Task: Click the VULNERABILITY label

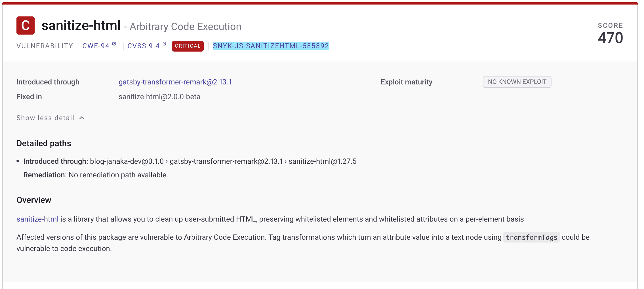Action: [x=45, y=46]
